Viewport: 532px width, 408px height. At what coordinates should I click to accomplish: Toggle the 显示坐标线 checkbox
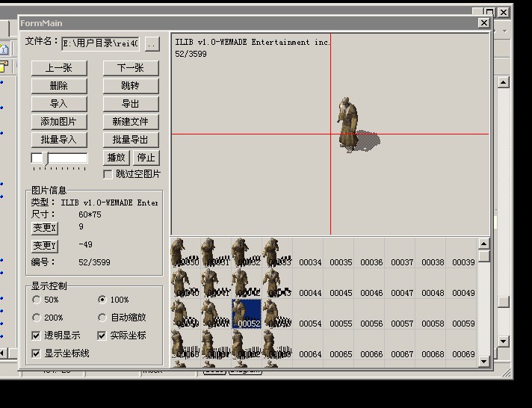click(x=36, y=353)
